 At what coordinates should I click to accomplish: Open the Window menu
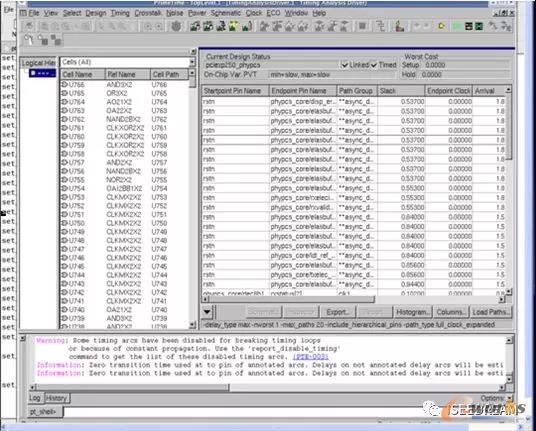[x=296, y=13]
